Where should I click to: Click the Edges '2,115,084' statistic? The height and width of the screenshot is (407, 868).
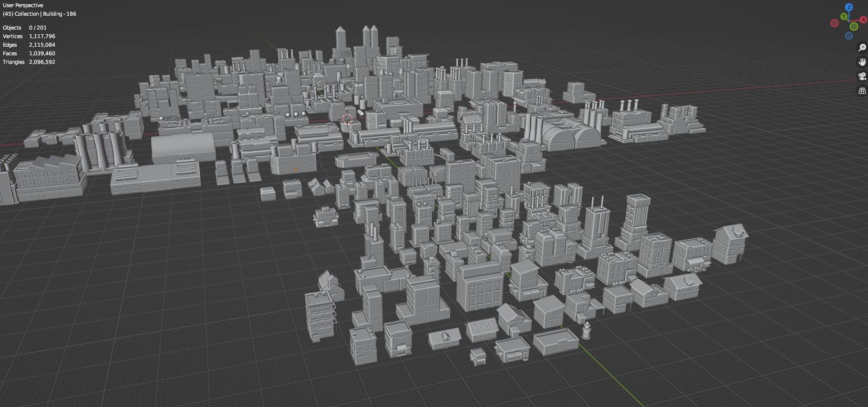pos(42,45)
